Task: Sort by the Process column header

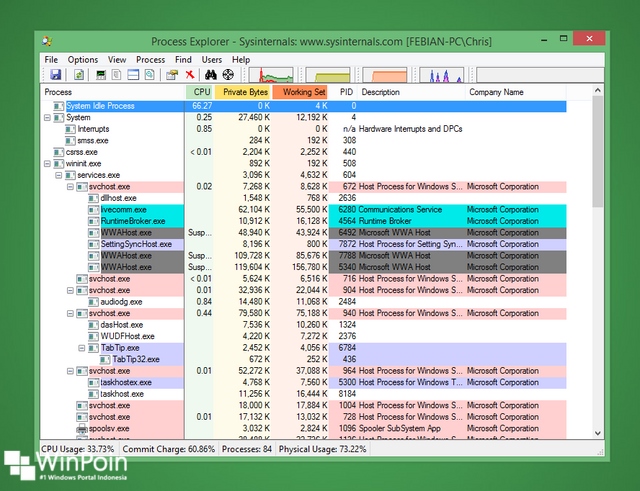Action: tap(113, 92)
